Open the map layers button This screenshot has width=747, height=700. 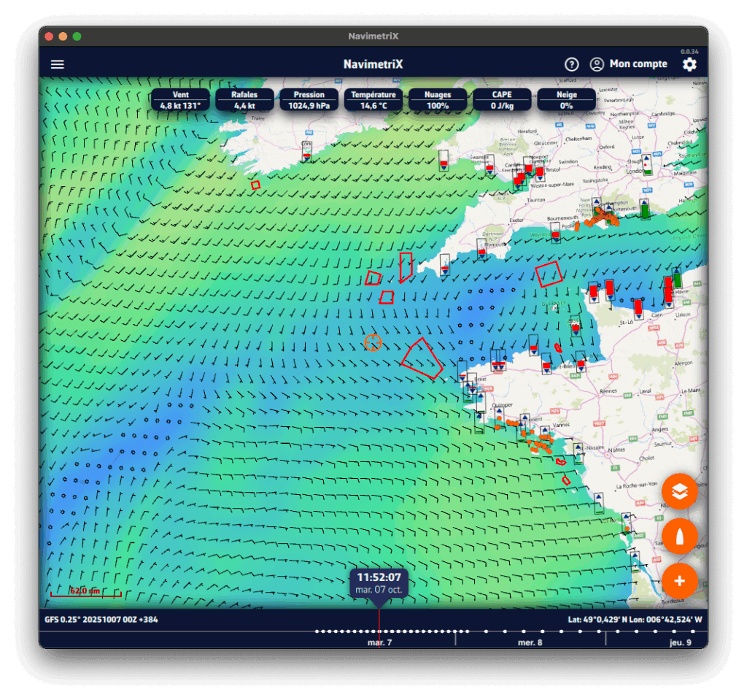pos(680,491)
